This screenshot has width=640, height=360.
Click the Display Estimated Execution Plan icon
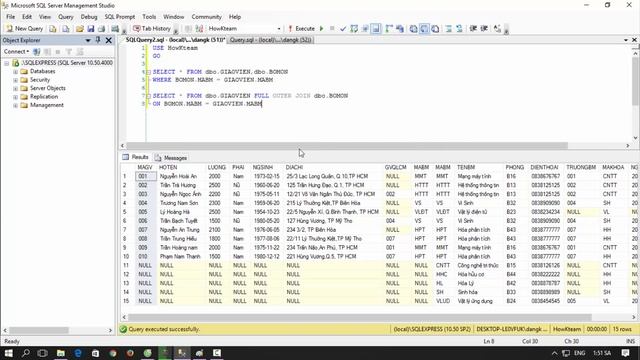click(354, 29)
